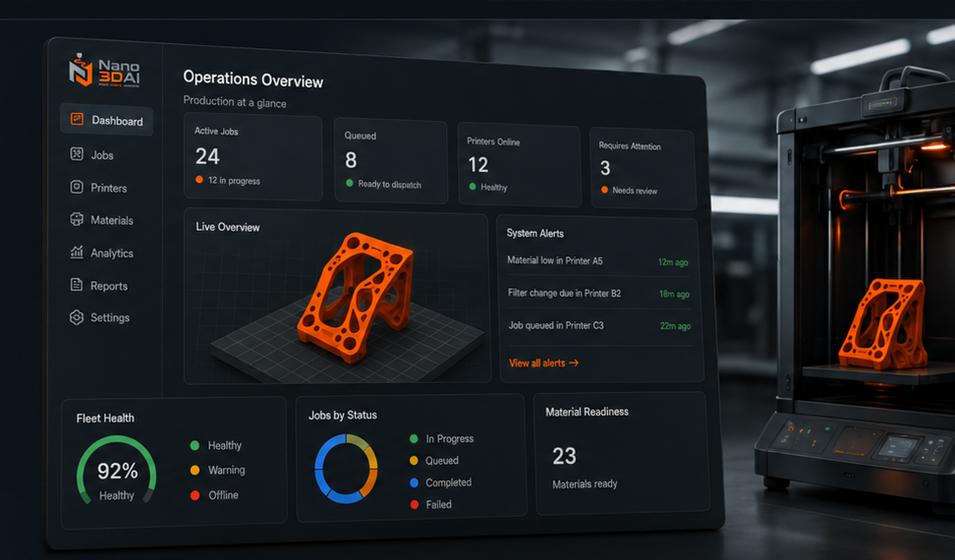Click the Materials sidebar icon
Image resolution: width=955 pixels, height=560 pixels.
[x=77, y=219]
